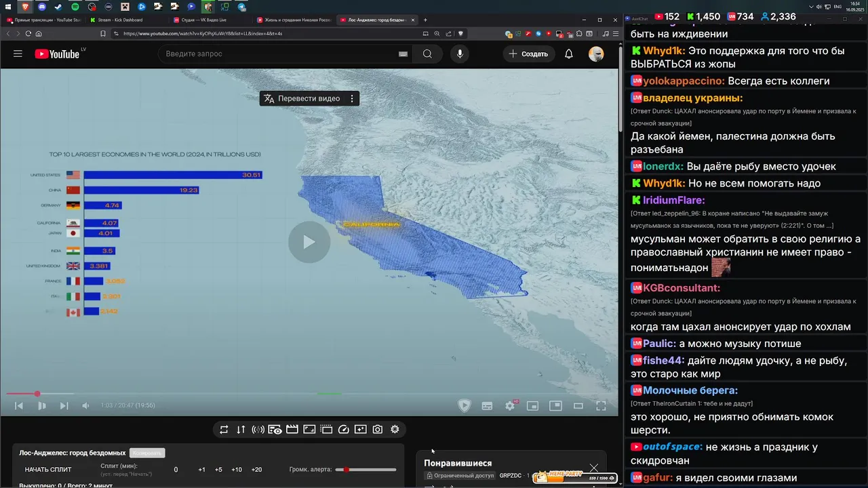Go to the browser home page
868x488 pixels.
39,33
